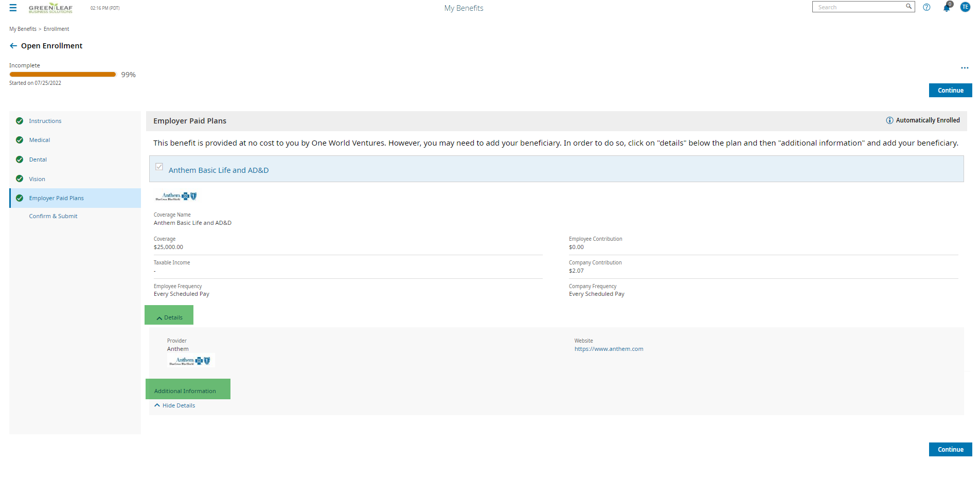The height and width of the screenshot is (479, 980).
Task: Click the $25,000.00 coverage value
Action: 168,247
